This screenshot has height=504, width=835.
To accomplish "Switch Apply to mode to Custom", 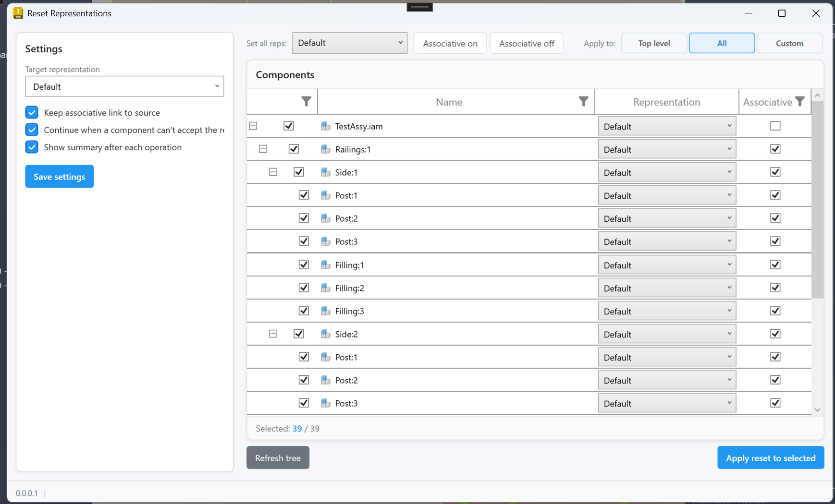I will click(x=789, y=43).
